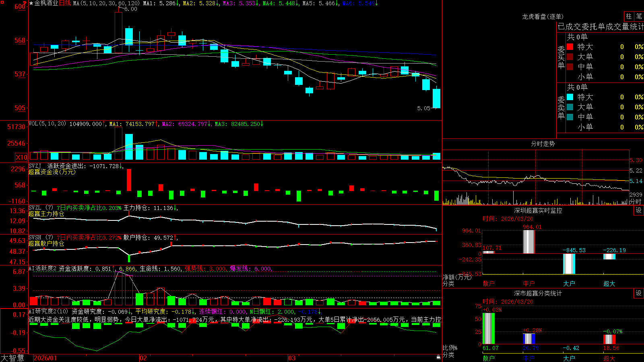This screenshot has width=644, height=362.
Task: Open 设 settings for 深圳超赢实时监控
Action: (x=639, y=210)
